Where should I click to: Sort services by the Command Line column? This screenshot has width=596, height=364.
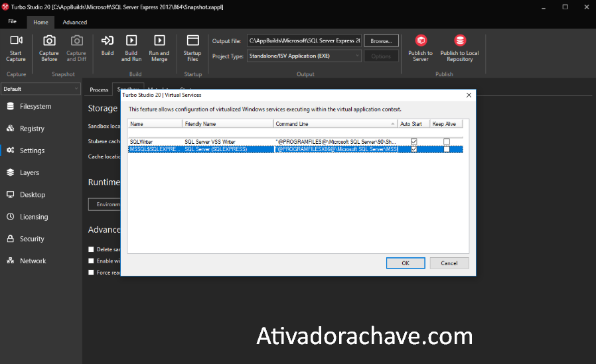(x=335, y=124)
